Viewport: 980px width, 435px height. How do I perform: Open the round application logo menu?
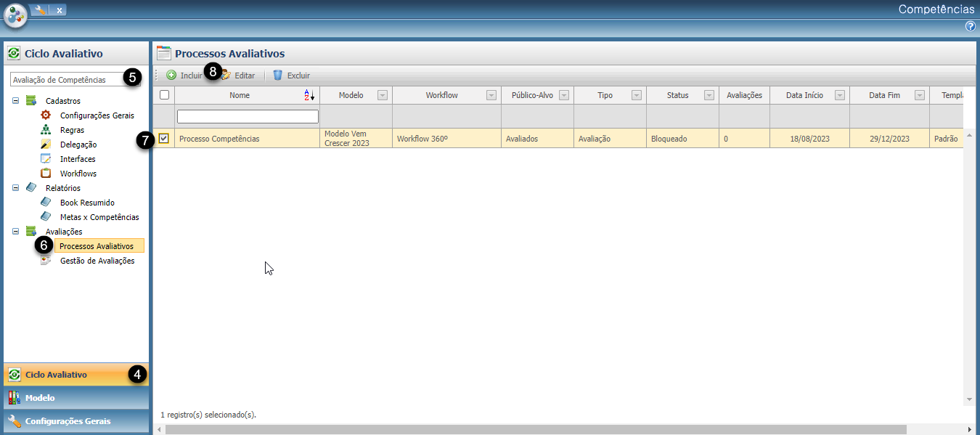click(15, 15)
